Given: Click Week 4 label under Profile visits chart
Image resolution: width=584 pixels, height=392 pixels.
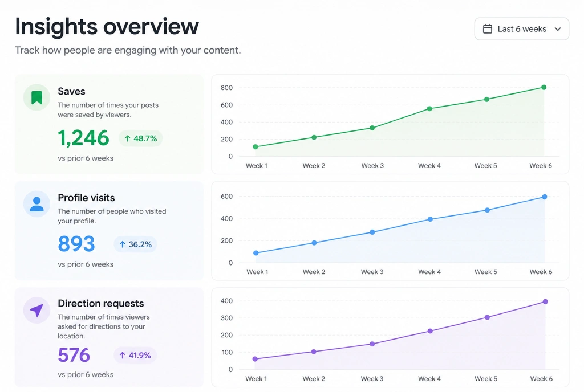Looking at the screenshot, I should click(429, 272).
